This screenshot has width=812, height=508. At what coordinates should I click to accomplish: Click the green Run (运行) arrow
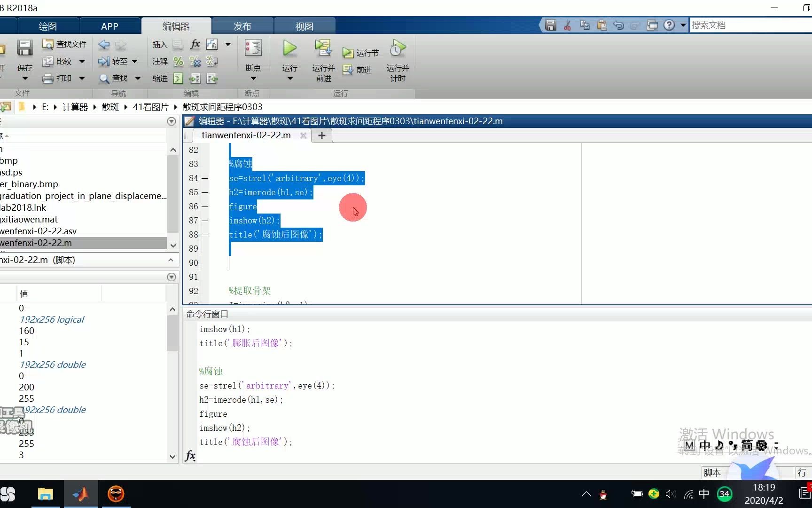(290, 48)
